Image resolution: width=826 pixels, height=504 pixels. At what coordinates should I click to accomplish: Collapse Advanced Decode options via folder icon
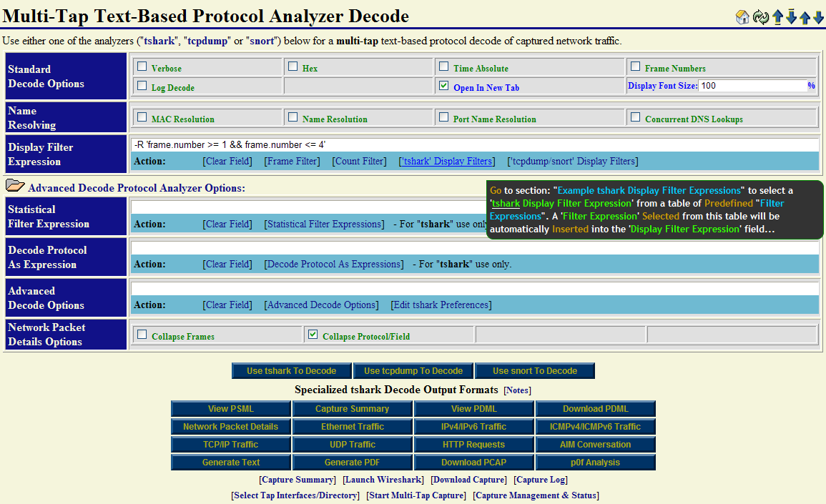pos(15,185)
